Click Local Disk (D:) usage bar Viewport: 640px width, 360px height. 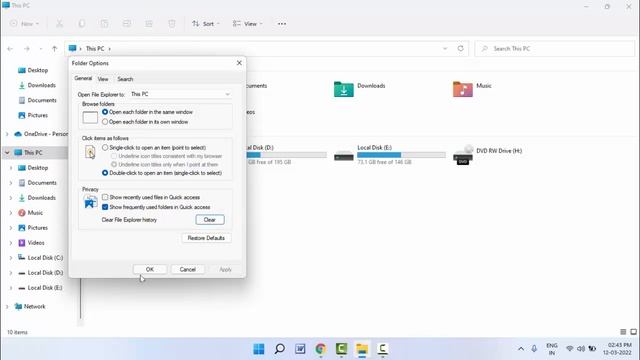(x=287, y=155)
